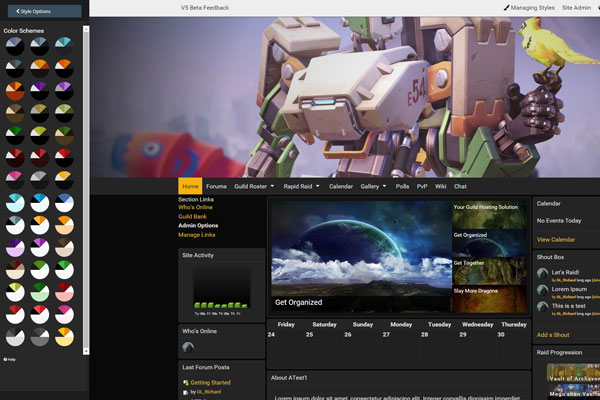Open Managing Styles in the top bar
The height and width of the screenshot is (400, 600).
pos(532,7)
